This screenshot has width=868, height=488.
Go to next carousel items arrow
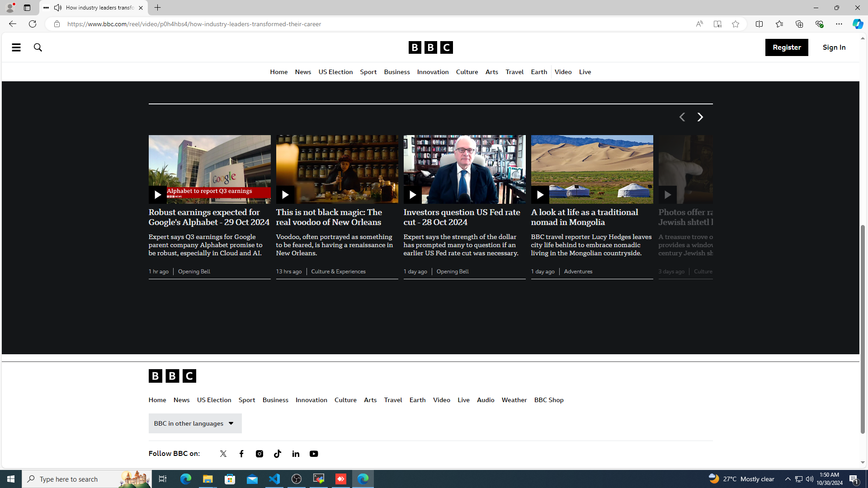(x=700, y=117)
